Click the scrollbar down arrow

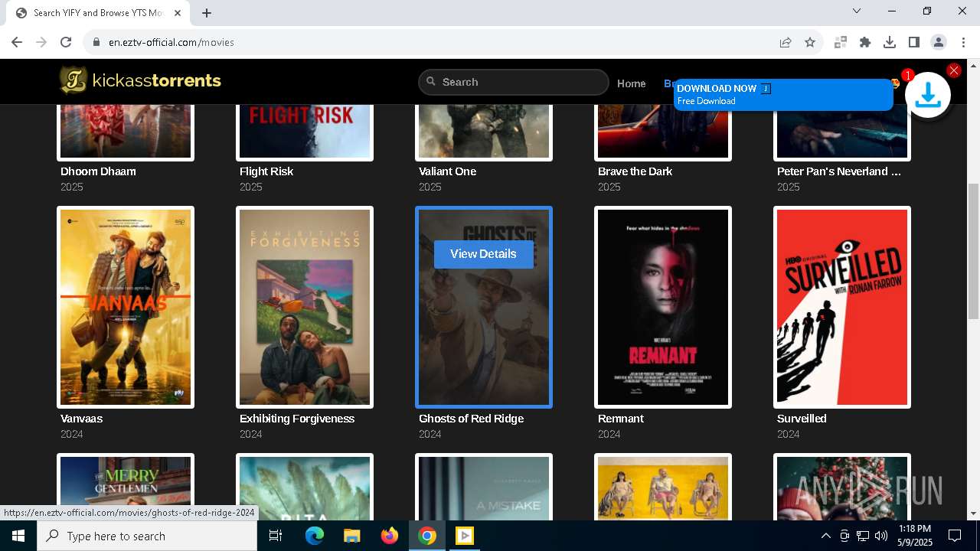coord(973,514)
